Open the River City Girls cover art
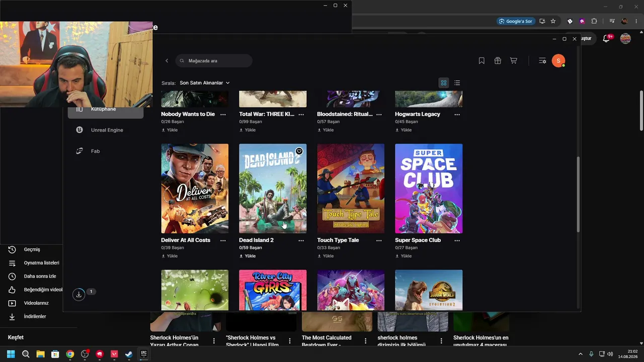 click(273, 291)
